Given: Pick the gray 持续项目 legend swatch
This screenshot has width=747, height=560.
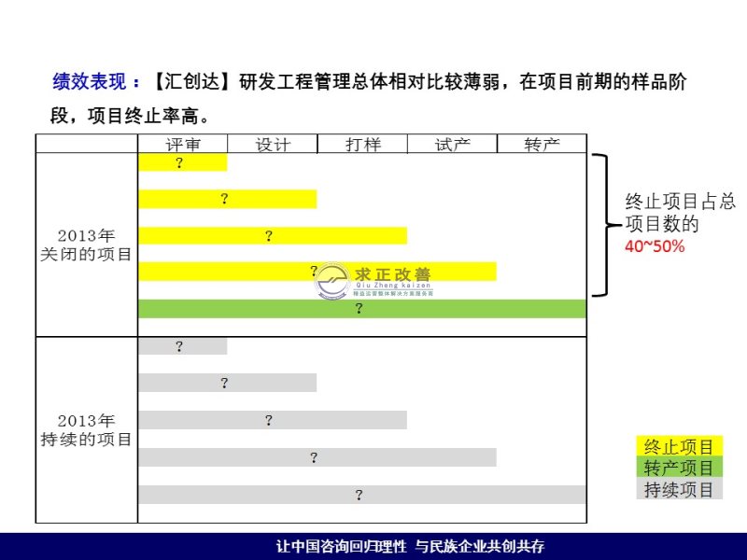Looking at the screenshot, I should (x=679, y=489).
